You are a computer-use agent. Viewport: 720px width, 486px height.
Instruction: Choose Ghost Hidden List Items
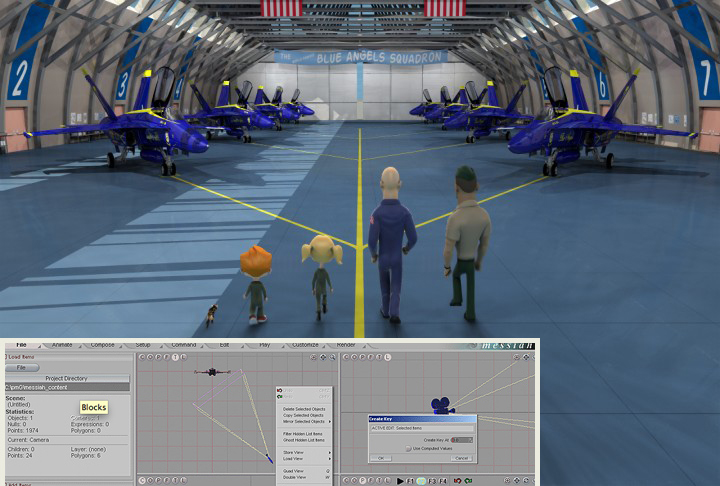pyautogui.click(x=304, y=440)
